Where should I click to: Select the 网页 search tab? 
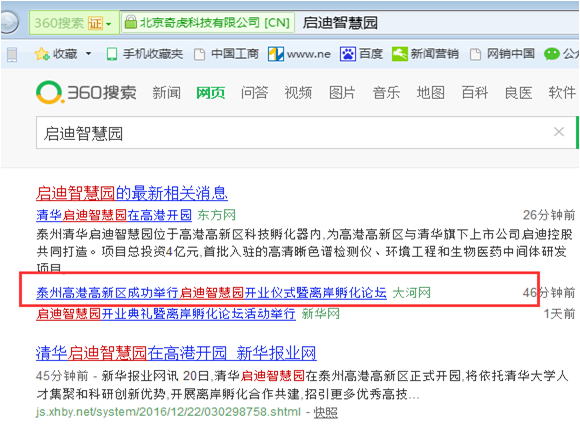(x=210, y=92)
